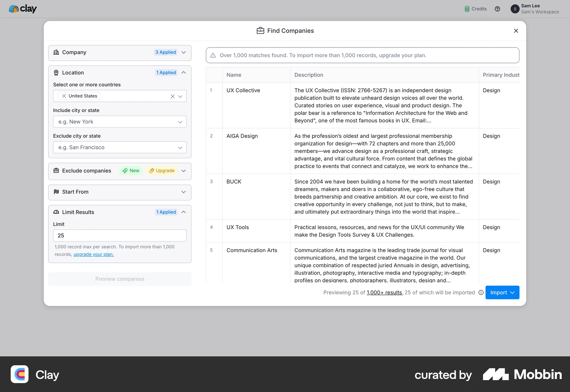Click the briefcase icon beside Find Companies
The width and height of the screenshot is (570, 392).
coord(260,31)
